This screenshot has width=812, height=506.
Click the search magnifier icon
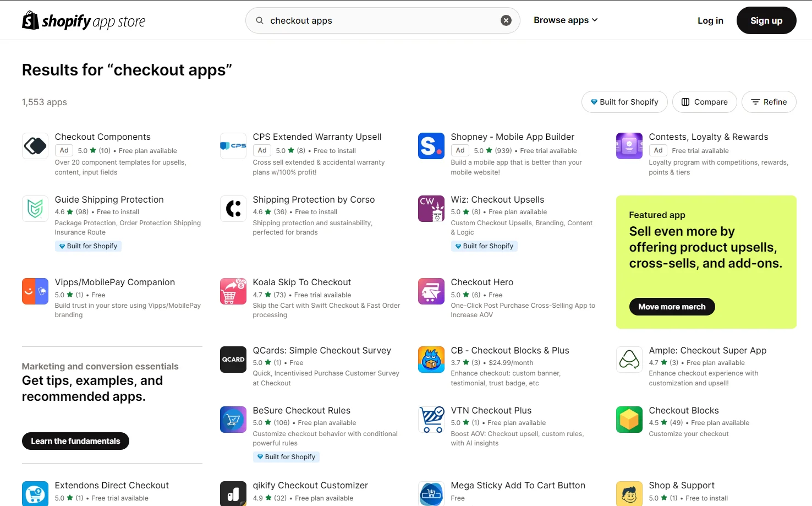click(x=260, y=20)
